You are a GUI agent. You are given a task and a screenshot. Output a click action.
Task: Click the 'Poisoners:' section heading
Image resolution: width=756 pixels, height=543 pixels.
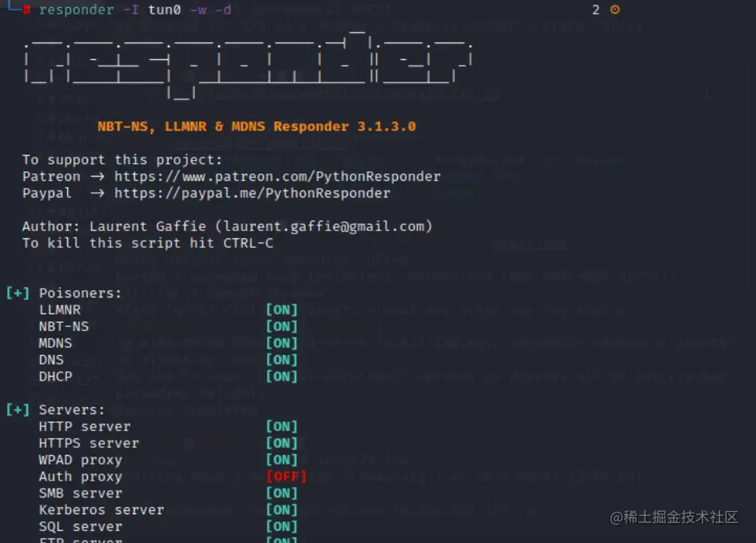[80, 293]
